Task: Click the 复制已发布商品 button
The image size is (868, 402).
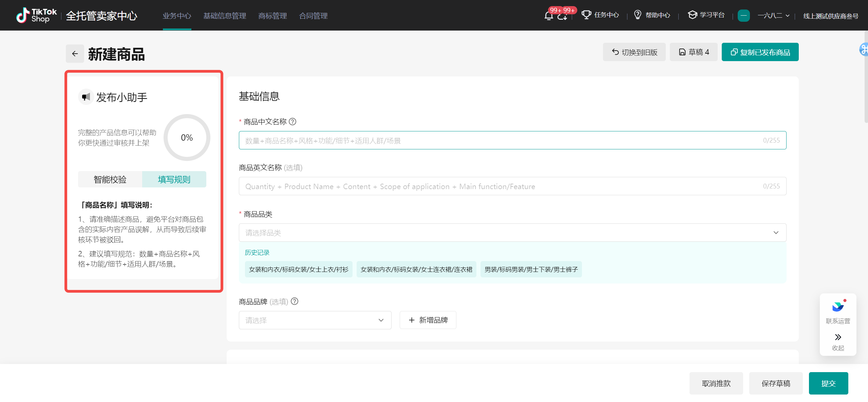Action: (760, 52)
